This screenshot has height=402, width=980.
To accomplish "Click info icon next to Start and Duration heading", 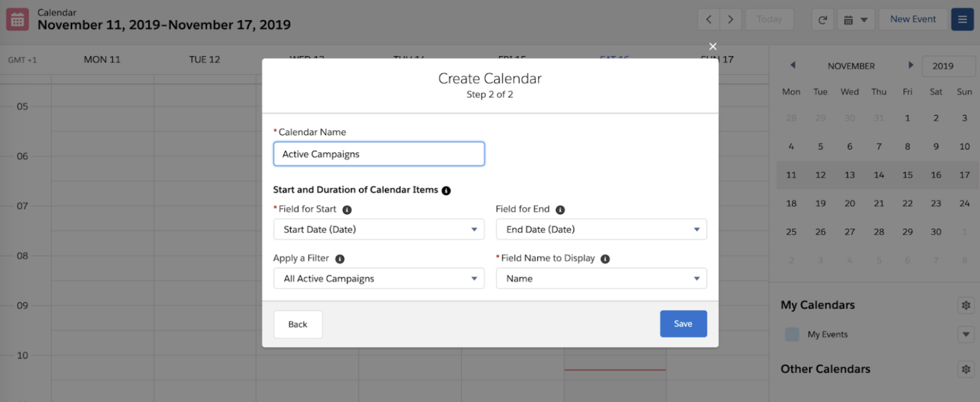I will click(446, 190).
